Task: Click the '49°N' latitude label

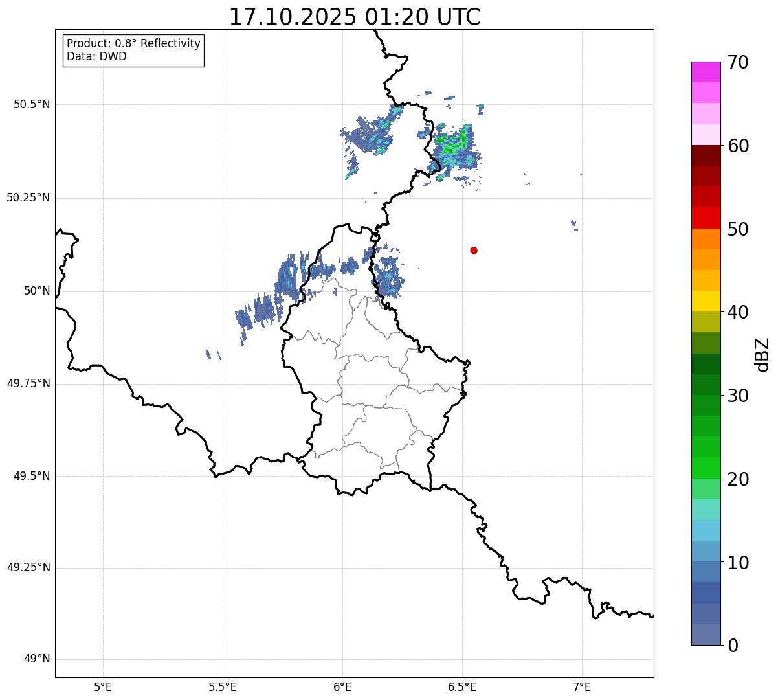Action: click(x=37, y=659)
